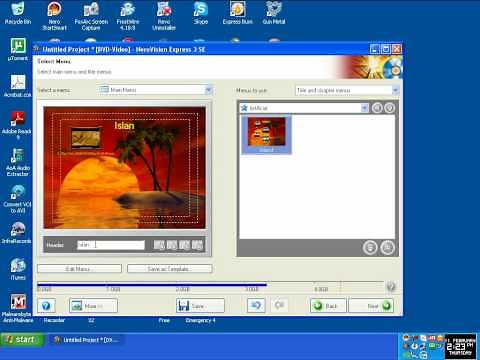Screen dimensions: 480x360
Task: Click the Save as Template button
Action: (x=169, y=269)
